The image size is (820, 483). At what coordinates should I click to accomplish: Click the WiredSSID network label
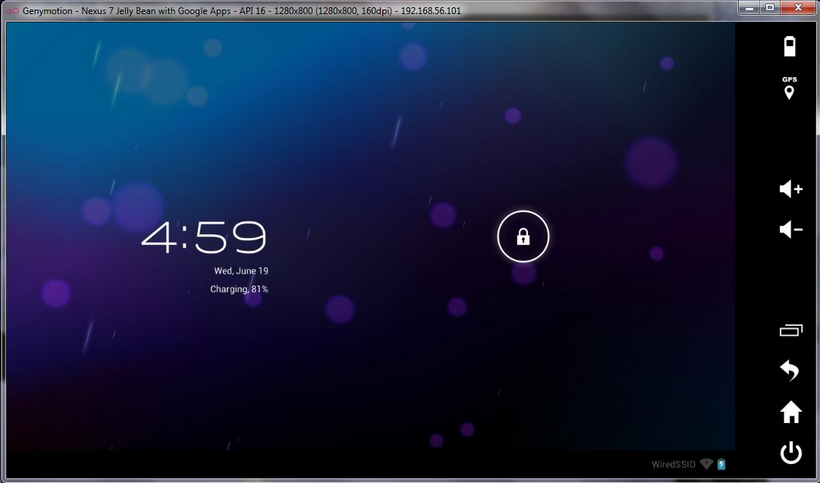click(x=673, y=464)
